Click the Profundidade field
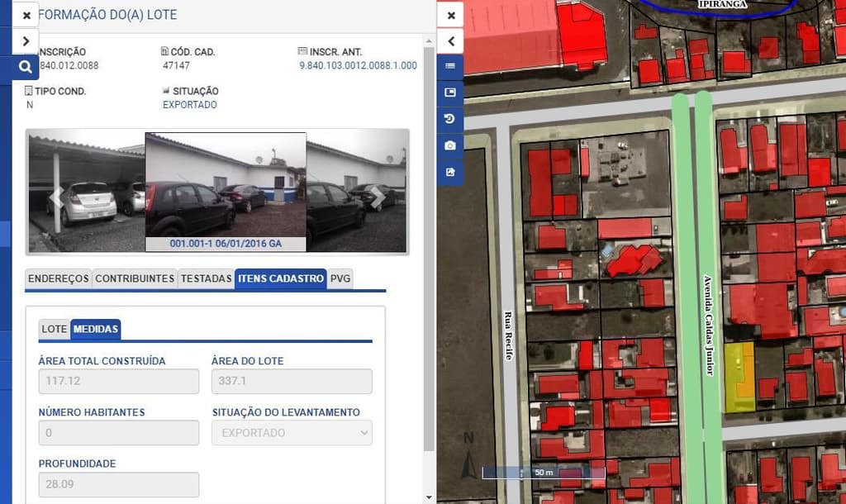The image size is (846, 504). coord(119,484)
